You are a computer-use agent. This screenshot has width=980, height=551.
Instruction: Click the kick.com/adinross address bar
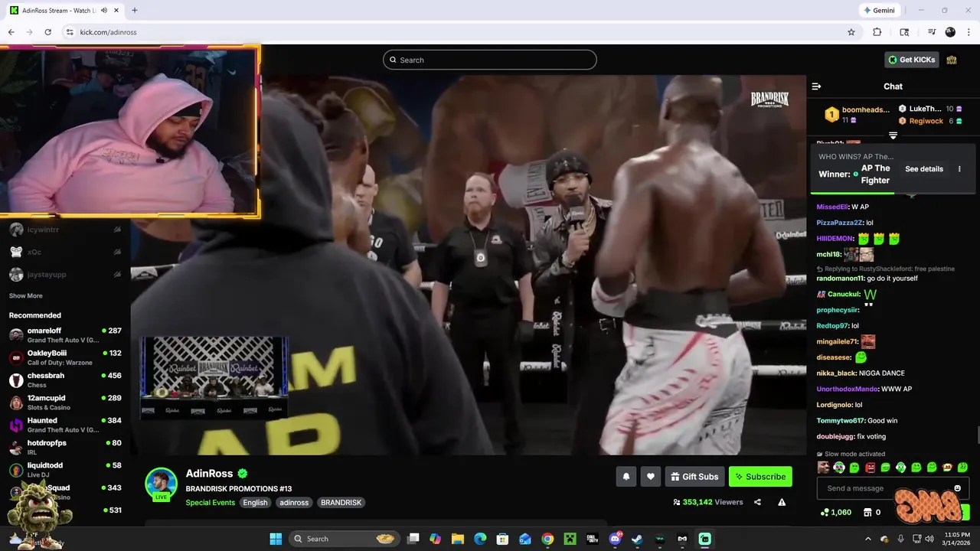point(459,32)
